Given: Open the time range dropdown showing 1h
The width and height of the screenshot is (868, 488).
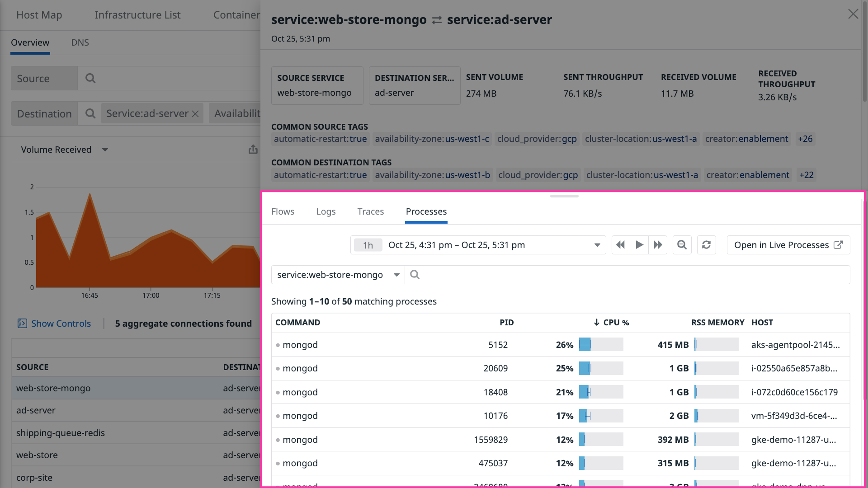Looking at the screenshot, I should pos(598,244).
